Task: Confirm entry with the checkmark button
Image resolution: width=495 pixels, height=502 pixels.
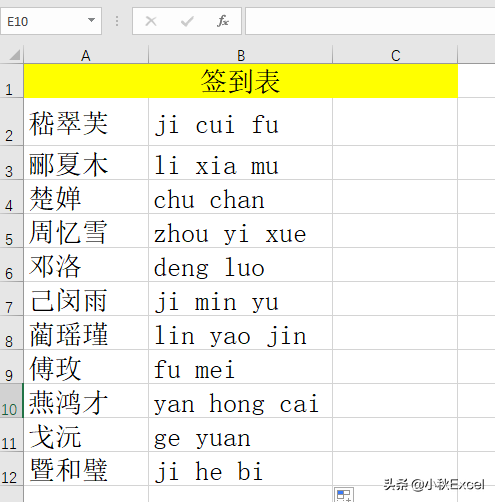Action: coord(187,21)
